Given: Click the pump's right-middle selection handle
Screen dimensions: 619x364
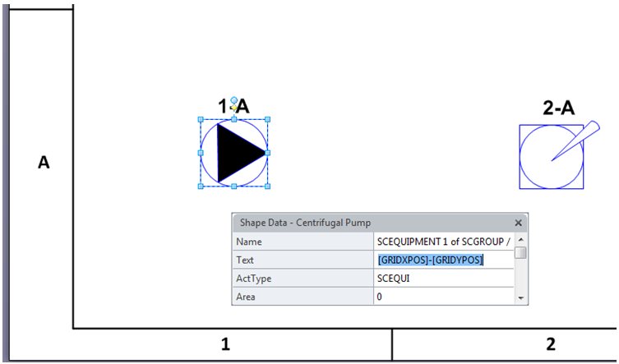Looking at the screenshot, I should 267,153.
